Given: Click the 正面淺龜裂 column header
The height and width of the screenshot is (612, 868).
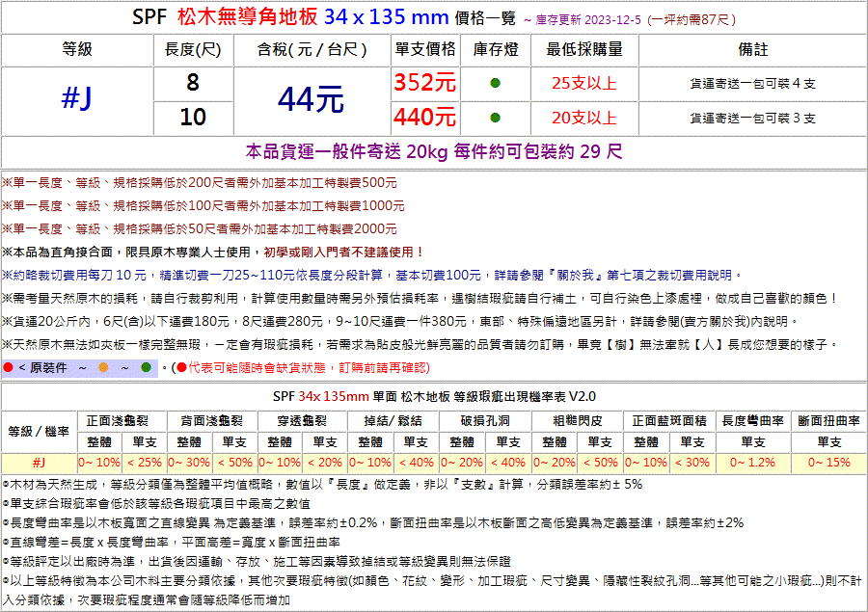Looking at the screenshot, I should click(x=118, y=421).
